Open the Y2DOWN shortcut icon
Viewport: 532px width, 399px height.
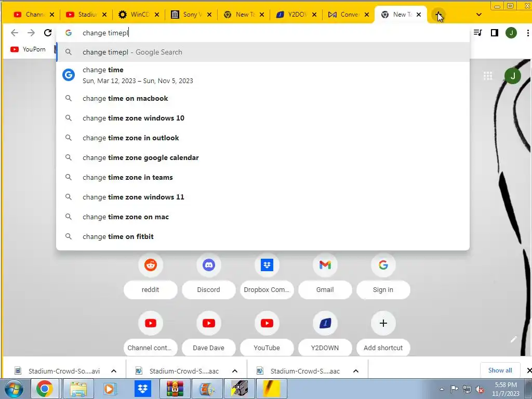325,323
